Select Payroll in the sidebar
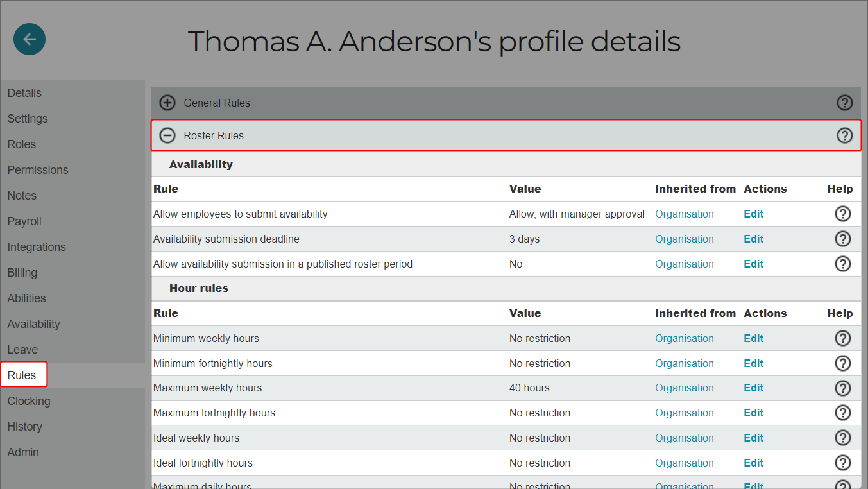This screenshot has width=868, height=489. (x=24, y=221)
